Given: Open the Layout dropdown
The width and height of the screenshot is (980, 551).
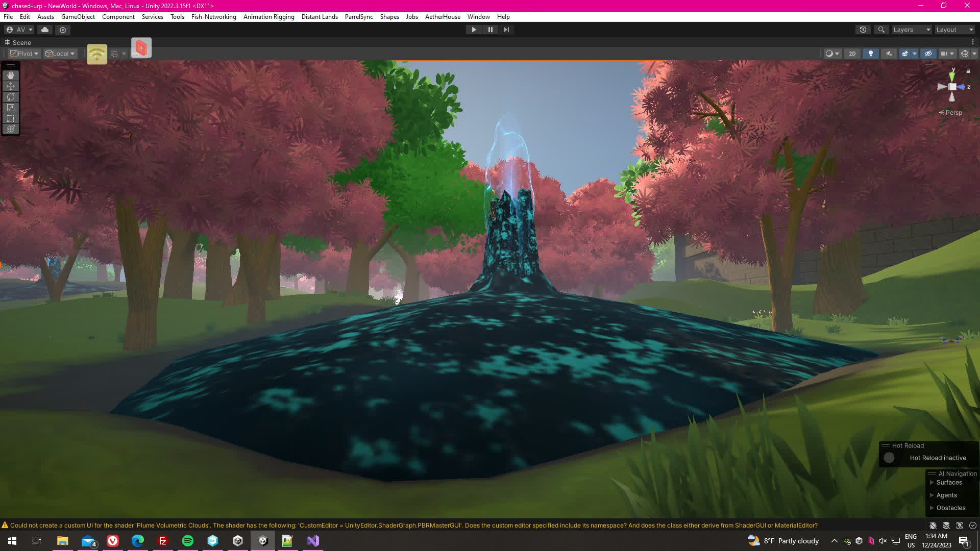Looking at the screenshot, I should coord(954,30).
